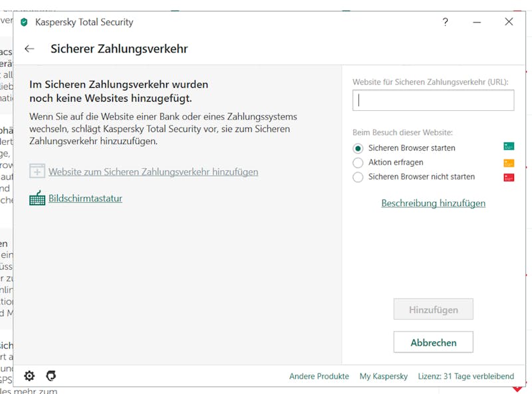Select 'Sicheren Browser nicht starten' radio option
Viewport: 532px width, 394px height.
tap(358, 177)
